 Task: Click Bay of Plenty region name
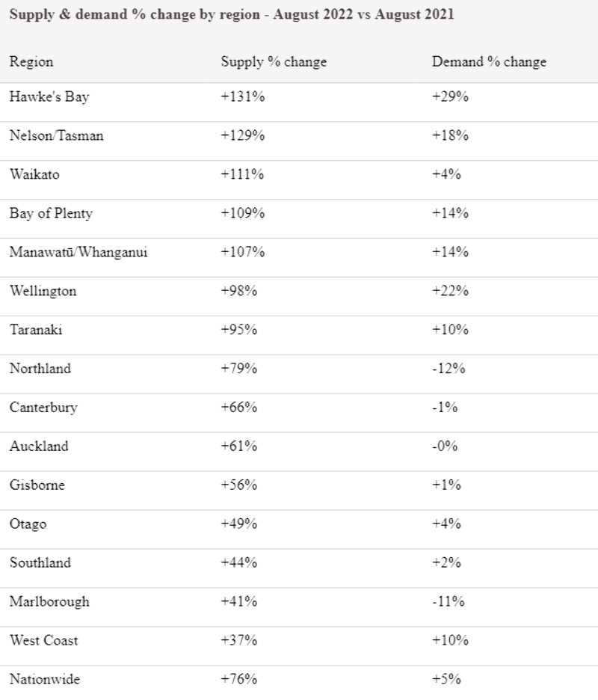51,213
